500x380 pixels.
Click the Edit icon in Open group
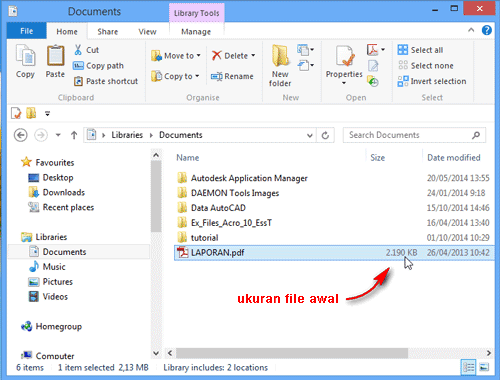pyautogui.click(x=373, y=66)
